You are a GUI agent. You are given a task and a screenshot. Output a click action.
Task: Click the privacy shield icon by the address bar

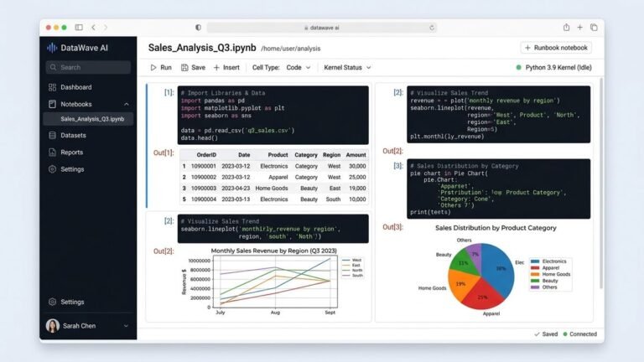click(x=199, y=28)
